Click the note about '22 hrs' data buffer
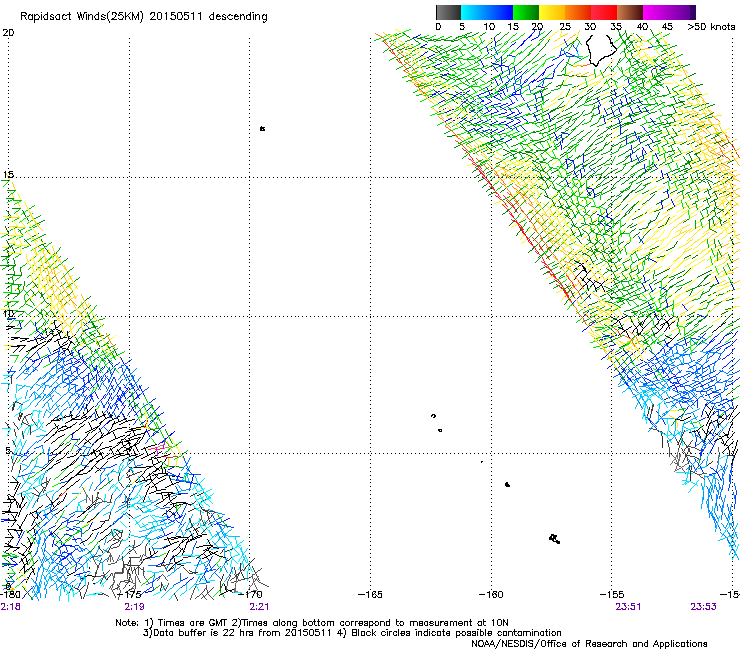The width and height of the screenshot is (740, 650). pyautogui.click(x=238, y=633)
